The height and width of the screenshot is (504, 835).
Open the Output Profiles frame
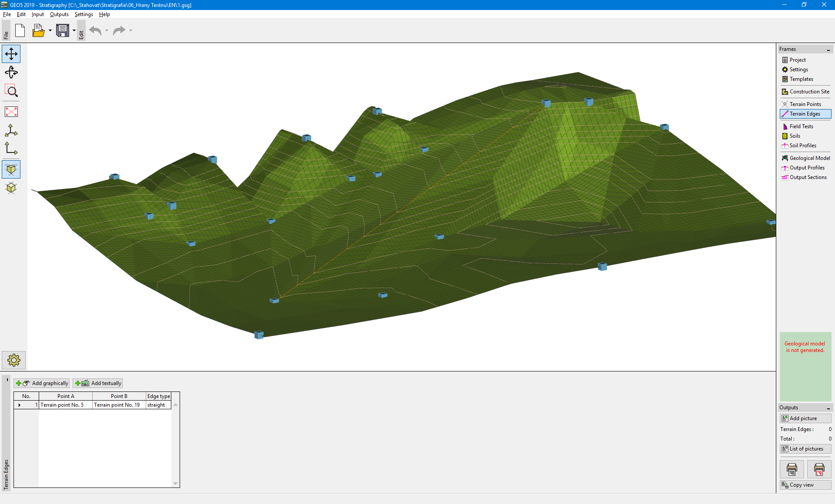click(x=805, y=168)
